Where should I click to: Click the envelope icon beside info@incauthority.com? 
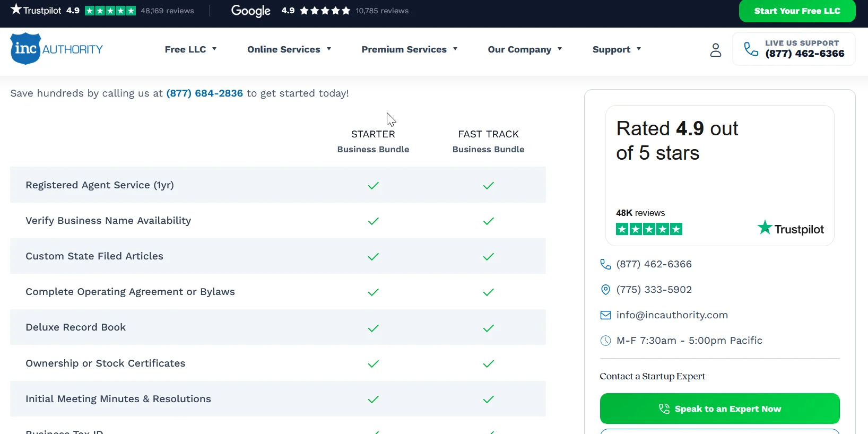[x=605, y=315]
